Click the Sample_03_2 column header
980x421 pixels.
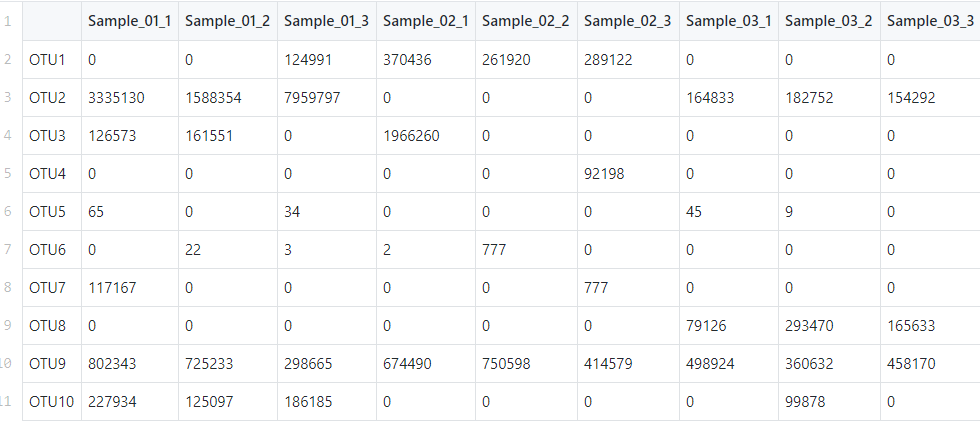pyautogui.click(x=829, y=21)
